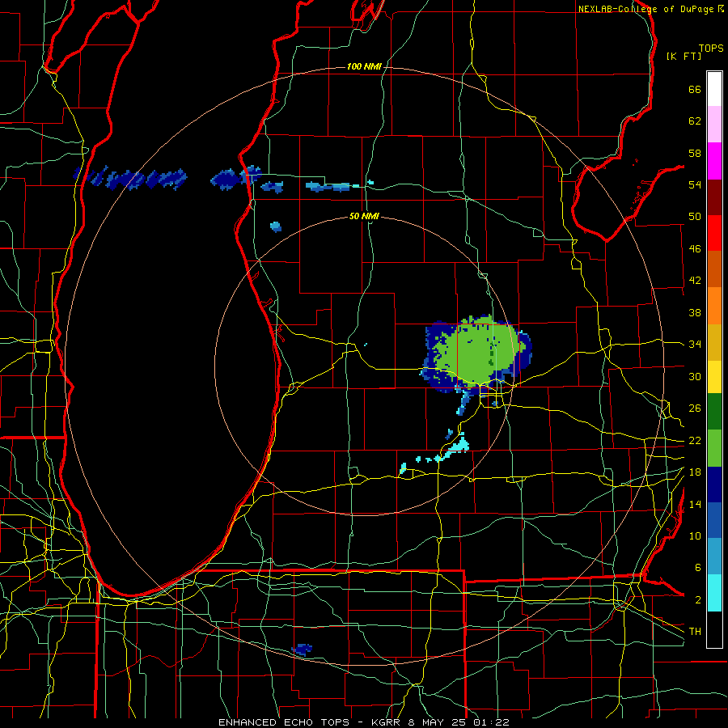The image size is (728, 728).
Task: Click the navy blue legend band
Action: 714,485
